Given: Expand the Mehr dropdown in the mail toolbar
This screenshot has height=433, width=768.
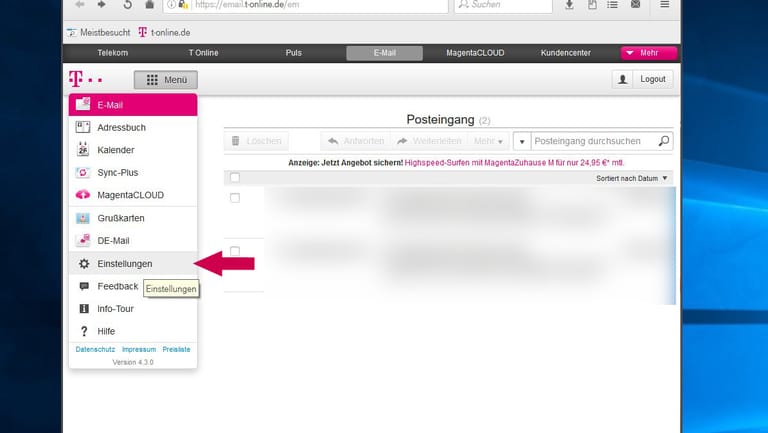Looking at the screenshot, I should 488,141.
